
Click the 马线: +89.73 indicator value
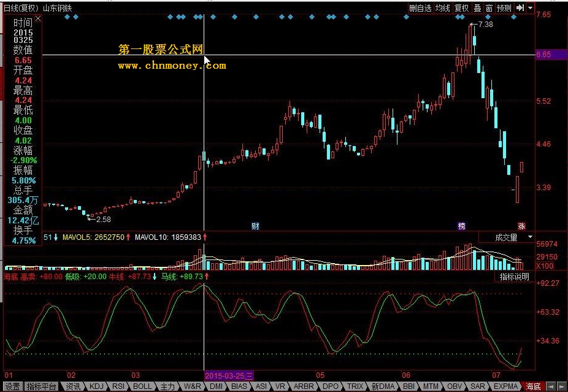pos(182,277)
